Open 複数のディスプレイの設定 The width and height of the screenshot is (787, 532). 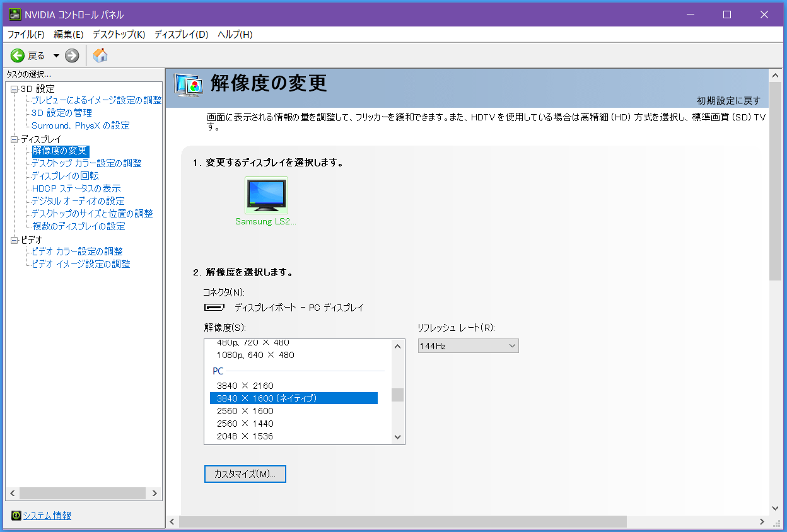tap(79, 226)
